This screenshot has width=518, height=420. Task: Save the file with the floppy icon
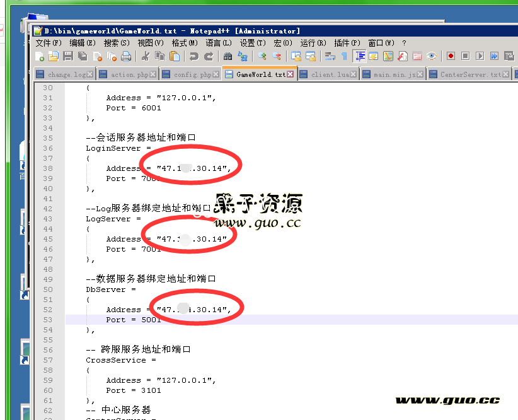[68, 57]
